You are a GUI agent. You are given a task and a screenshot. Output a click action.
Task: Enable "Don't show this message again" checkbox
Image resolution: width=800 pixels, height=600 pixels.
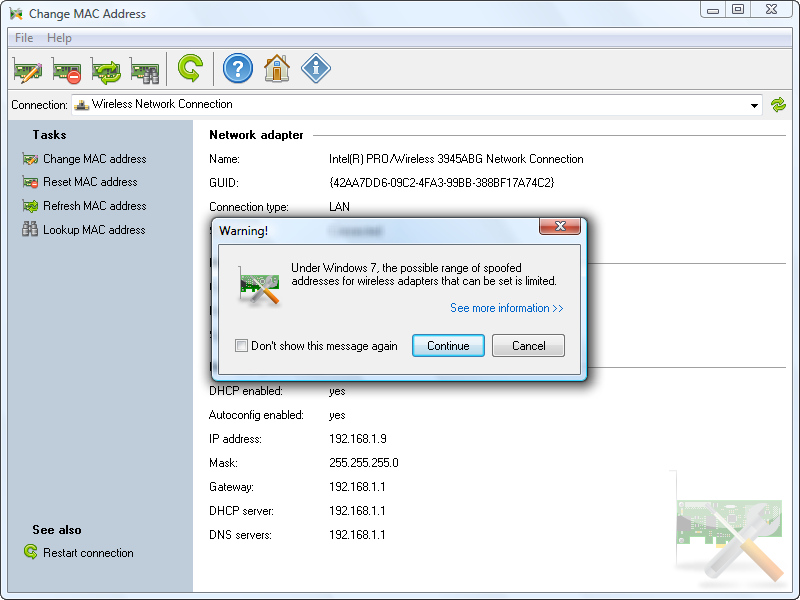click(241, 346)
